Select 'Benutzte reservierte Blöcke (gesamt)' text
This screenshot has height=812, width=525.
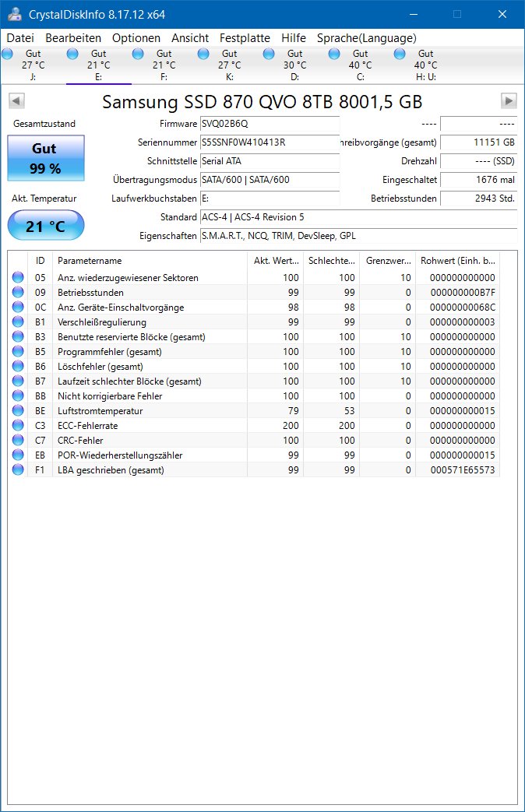pyautogui.click(x=132, y=336)
